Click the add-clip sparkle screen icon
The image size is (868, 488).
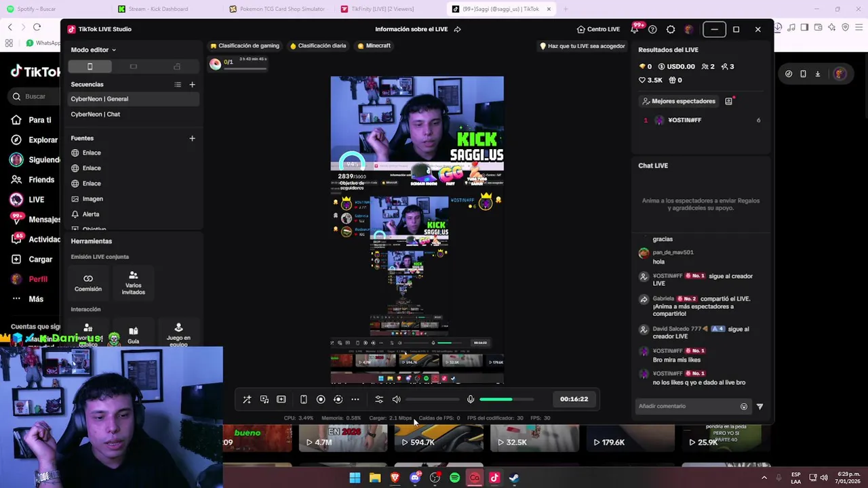click(281, 399)
